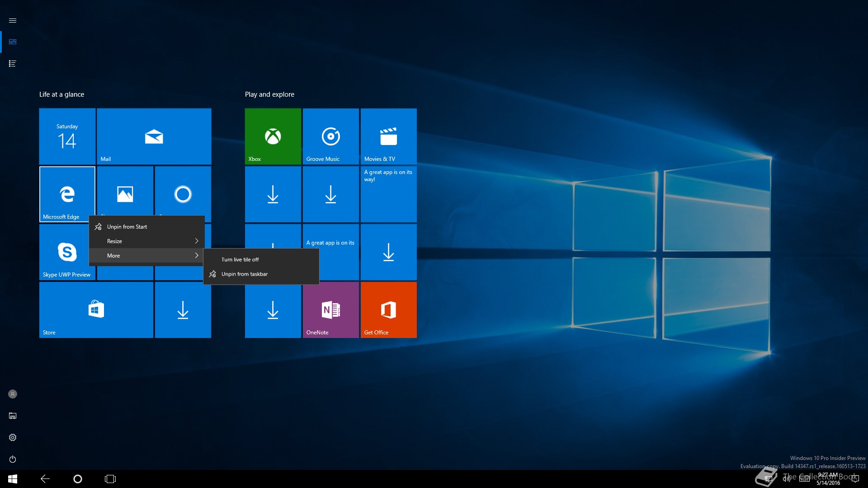Viewport: 868px width, 488px height.
Task: Click the Windows Start button on taskbar
Action: coord(13,479)
